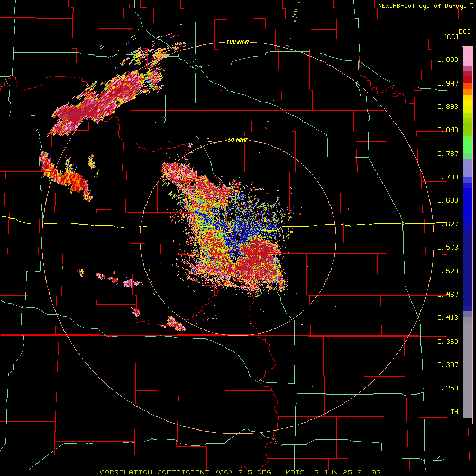The height and width of the screenshot is (476, 476).
Task: Click the [CC] legend unit label
Action: point(451,36)
